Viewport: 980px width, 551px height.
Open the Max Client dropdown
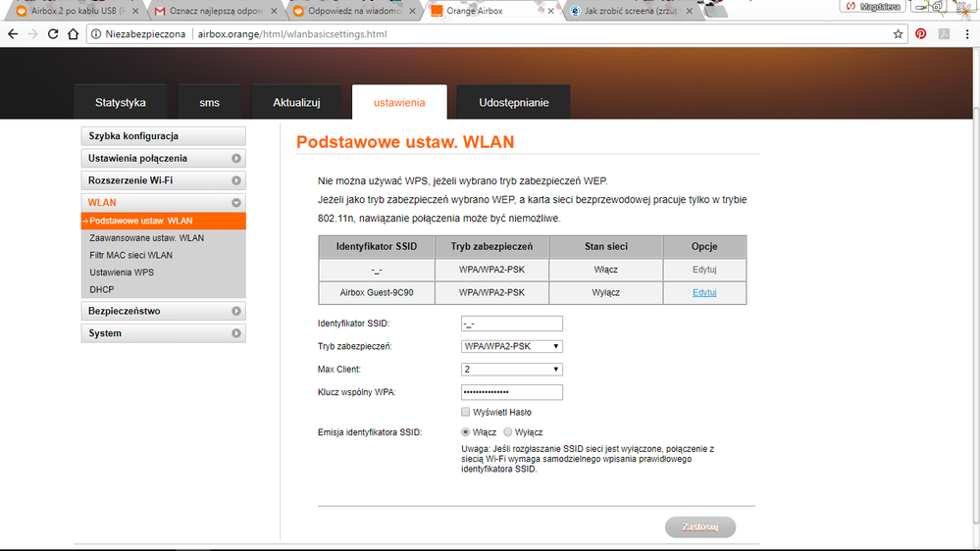pos(512,370)
